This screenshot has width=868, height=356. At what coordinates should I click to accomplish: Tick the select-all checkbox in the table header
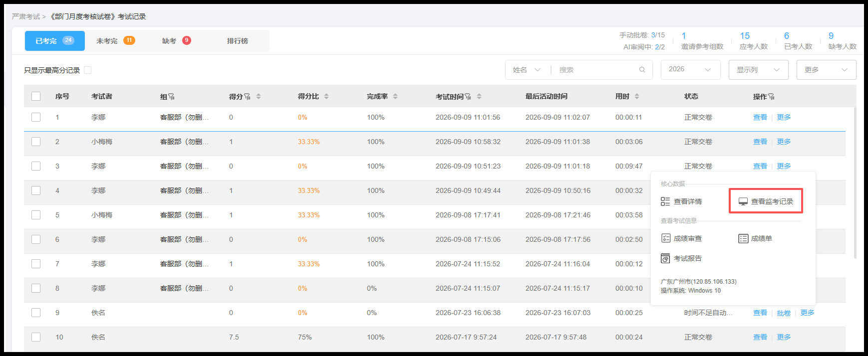point(36,96)
